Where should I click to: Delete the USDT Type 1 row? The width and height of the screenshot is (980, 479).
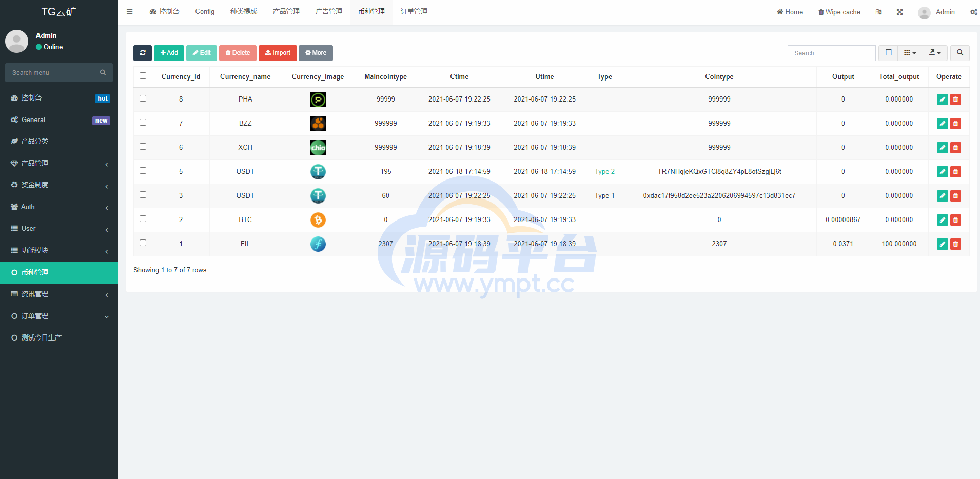955,196
